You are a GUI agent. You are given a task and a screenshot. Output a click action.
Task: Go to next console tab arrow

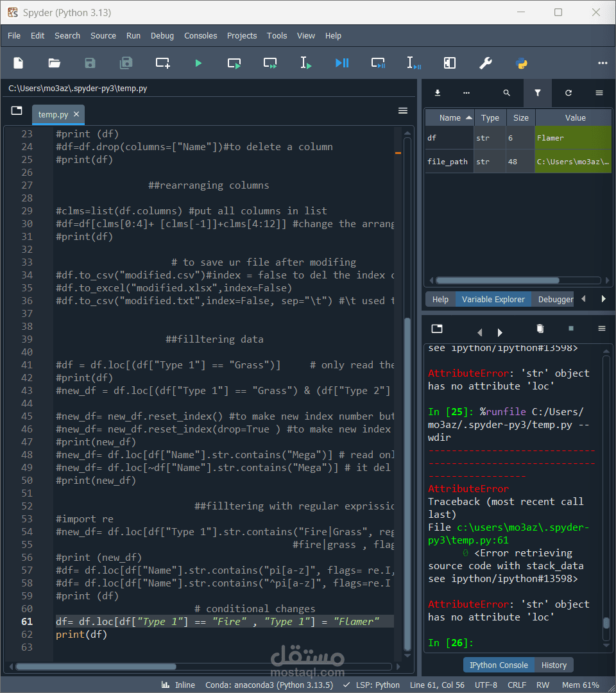[x=500, y=332]
